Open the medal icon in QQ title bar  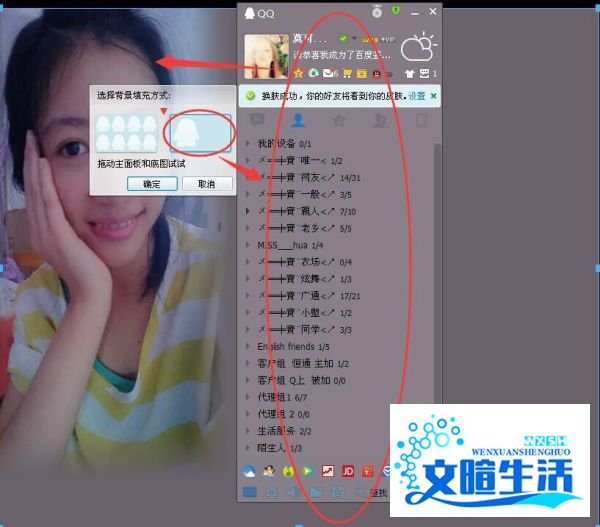point(377,12)
